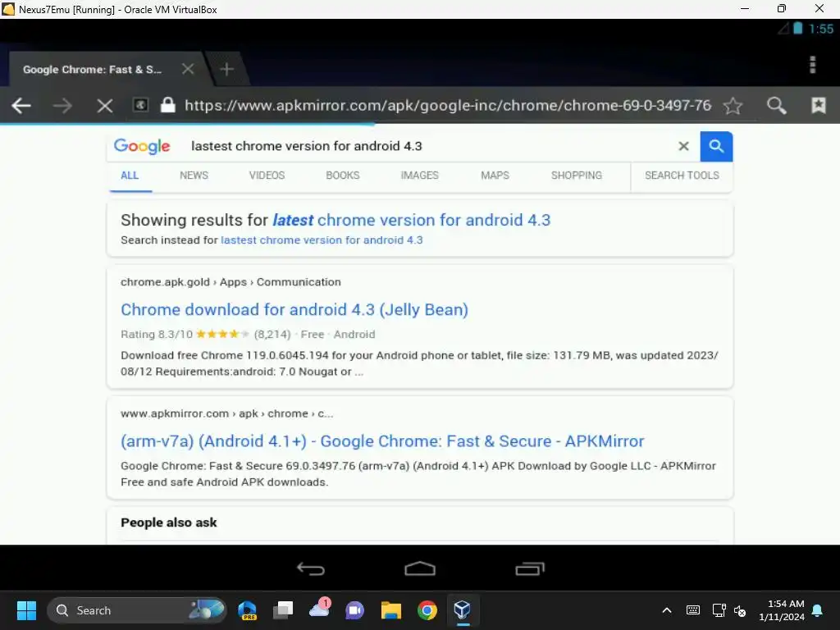The image size is (840, 630).
Task: Switch to BOOKS results tab
Action: (x=343, y=176)
